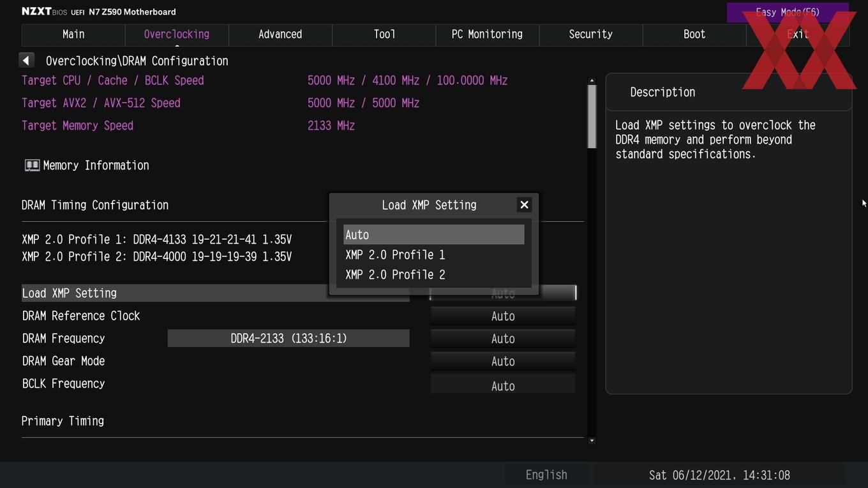This screenshot has height=488, width=868.
Task: Click Target AVX2 / AVX-512 Speed label
Action: 101,103
